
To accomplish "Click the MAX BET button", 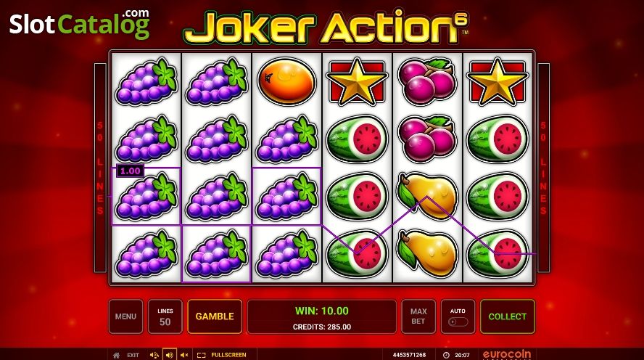I will (418, 316).
